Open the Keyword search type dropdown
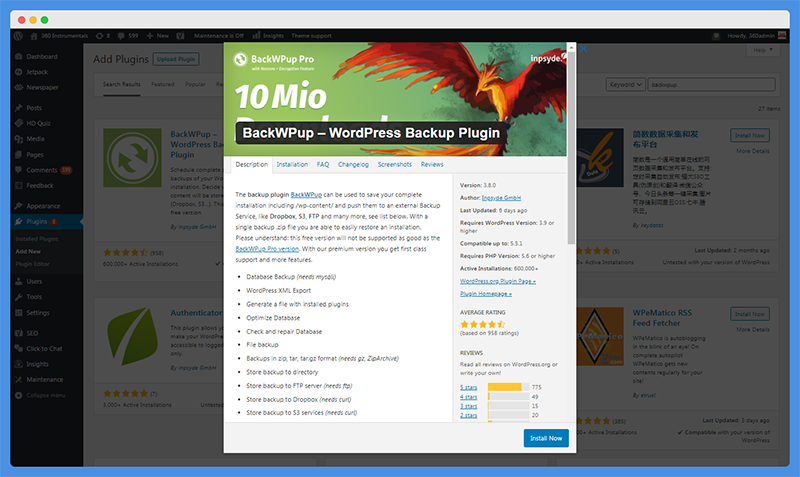Screen dimensions: 800x477 (x=626, y=85)
